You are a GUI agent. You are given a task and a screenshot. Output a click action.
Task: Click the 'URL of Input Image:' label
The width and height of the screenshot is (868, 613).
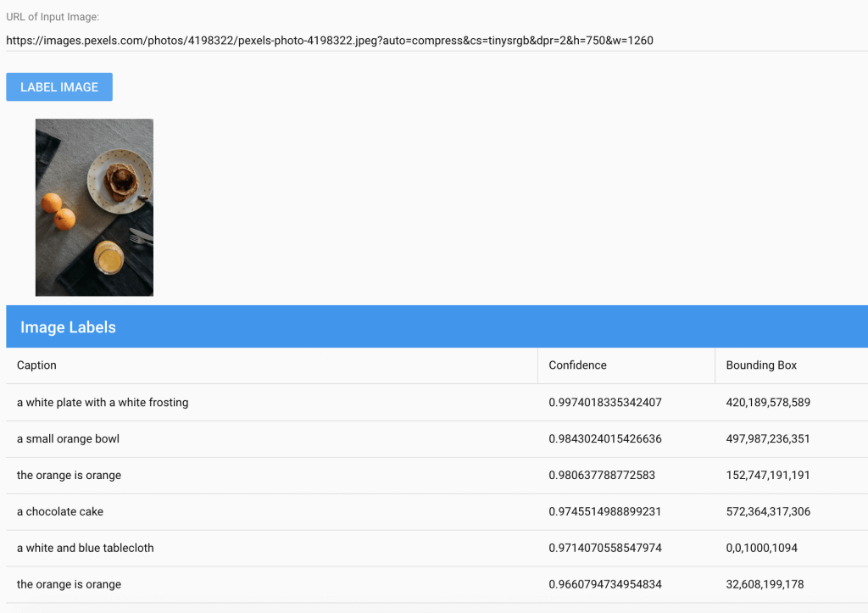53,17
